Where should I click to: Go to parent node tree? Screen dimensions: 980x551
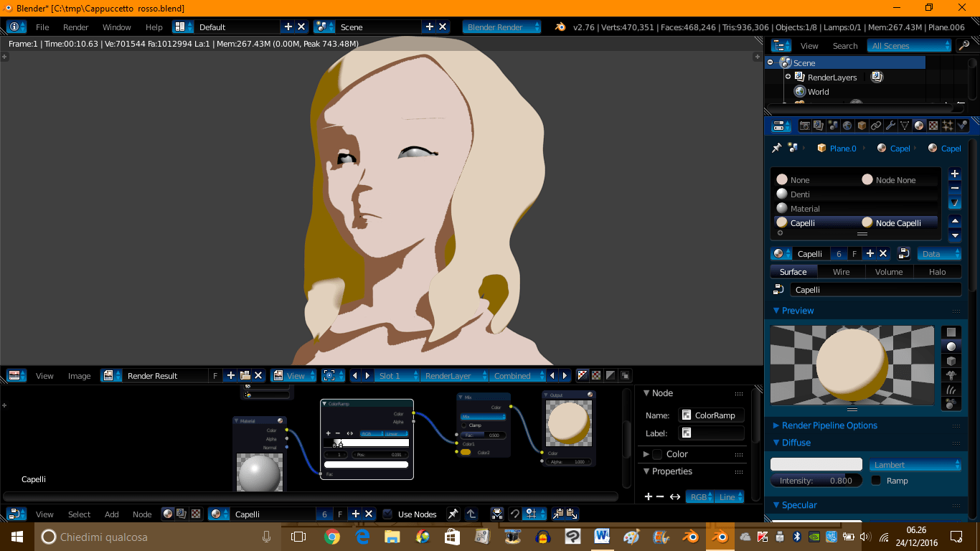(471, 514)
